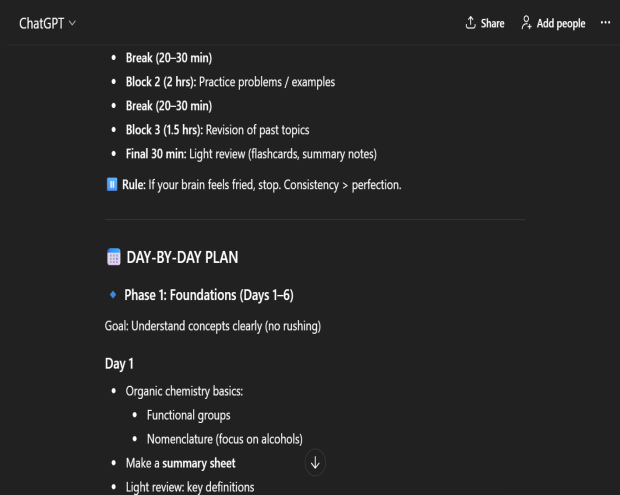Click the scroll-to-bottom arrow button
620x495 pixels.
316,462
